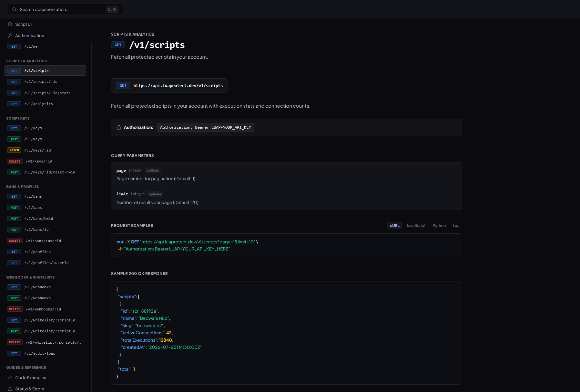Open POST /v1/keys endpoint
Screen dimensions: 580x392
pyautogui.click(x=45, y=139)
